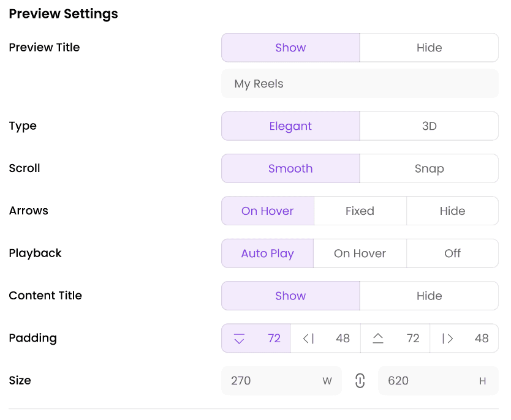This screenshot has height=420, width=511.
Task: Toggle the link icon between width and height
Action: [360, 381]
